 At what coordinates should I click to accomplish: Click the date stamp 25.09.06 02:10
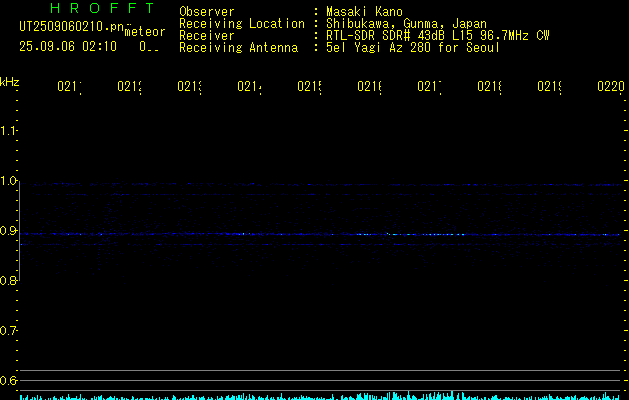point(68,47)
